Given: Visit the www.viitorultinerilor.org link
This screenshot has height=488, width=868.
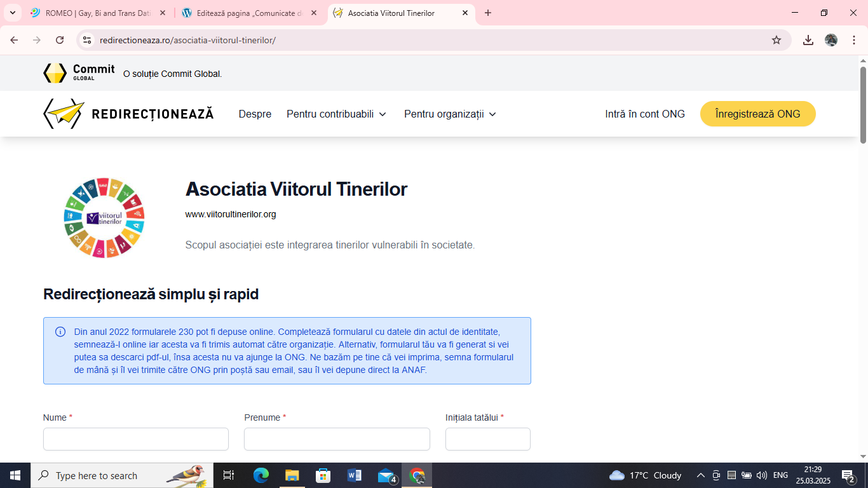Looking at the screenshot, I should (231, 214).
